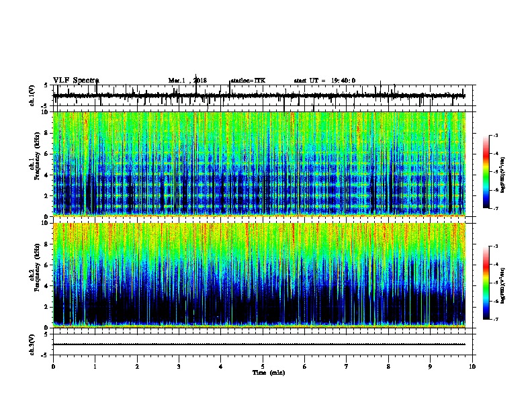Click the ch.2 colorbar log(PSD) label

pos(502,285)
